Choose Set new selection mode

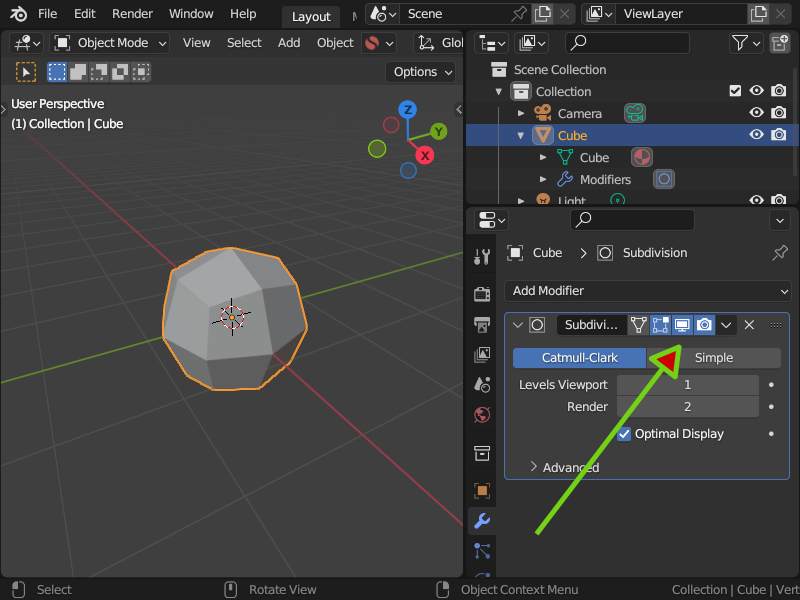[57, 72]
